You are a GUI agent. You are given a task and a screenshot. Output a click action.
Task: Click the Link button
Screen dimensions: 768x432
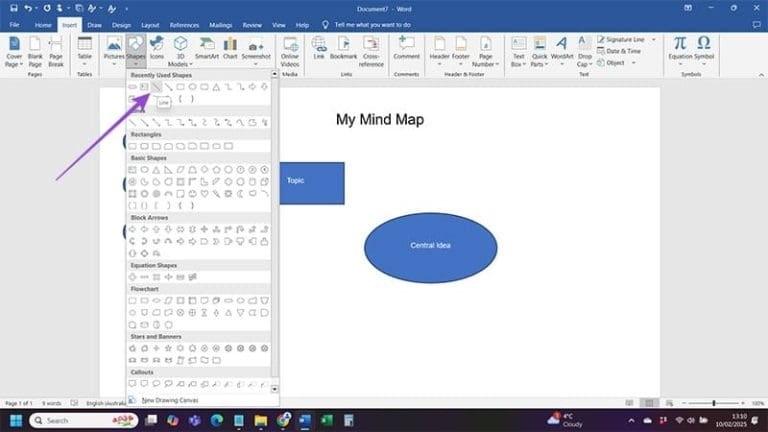point(319,48)
